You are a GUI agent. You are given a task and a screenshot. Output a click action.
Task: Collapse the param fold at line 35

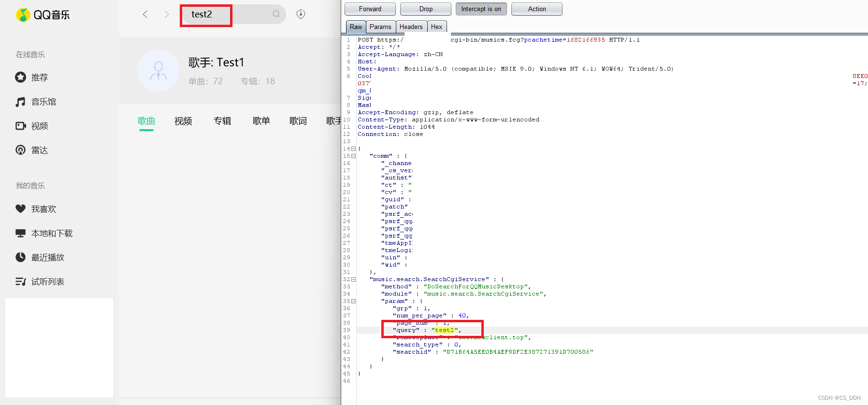(x=353, y=301)
